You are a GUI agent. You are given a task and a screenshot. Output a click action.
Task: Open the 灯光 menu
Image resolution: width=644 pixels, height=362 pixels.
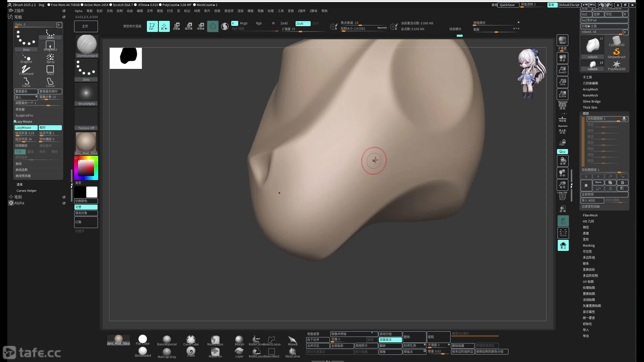coord(170,11)
